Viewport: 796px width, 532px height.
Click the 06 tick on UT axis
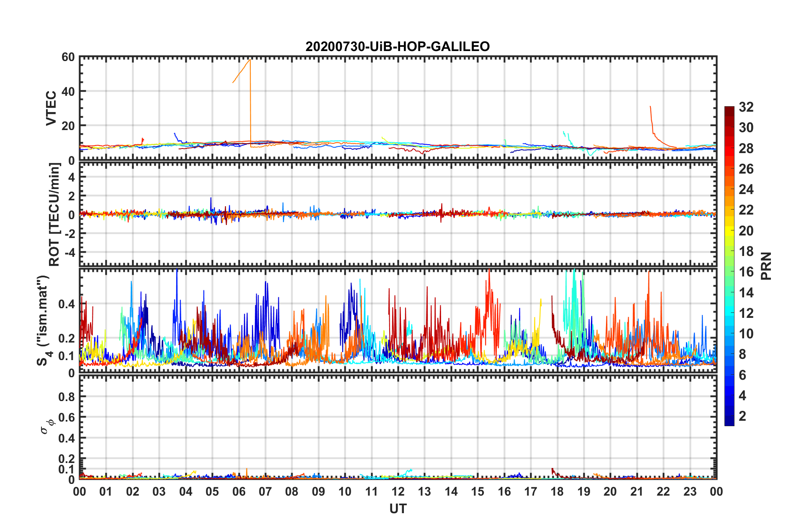pos(239,491)
